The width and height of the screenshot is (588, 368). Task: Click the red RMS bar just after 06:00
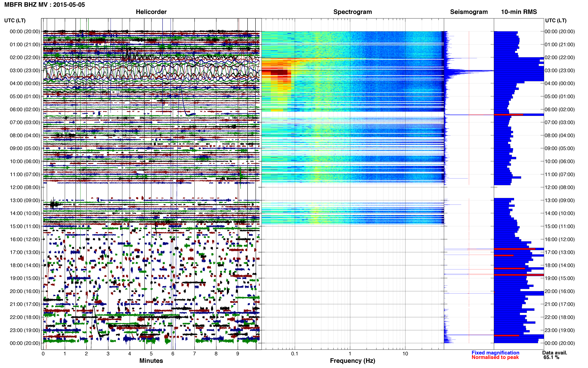[508, 114]
